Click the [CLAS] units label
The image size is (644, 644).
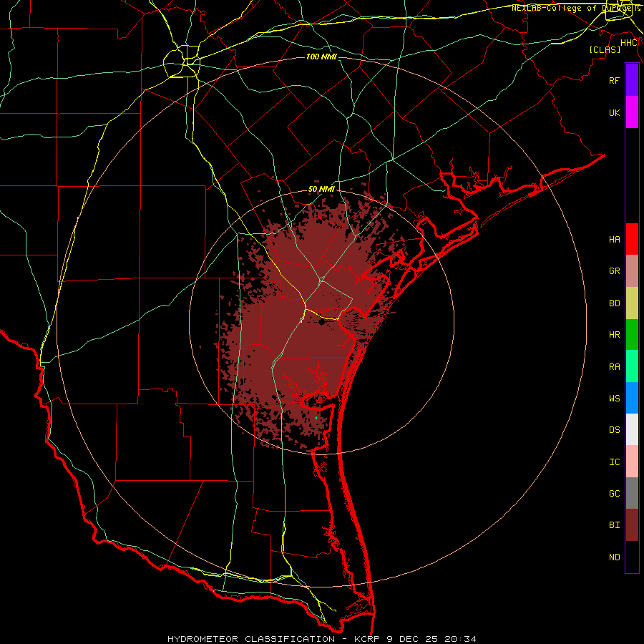click(x=605, y=49)
